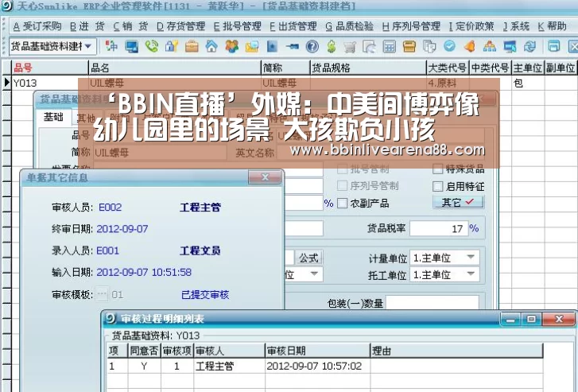Close the 单据其它信息 dialog

[x=264, y=177]
